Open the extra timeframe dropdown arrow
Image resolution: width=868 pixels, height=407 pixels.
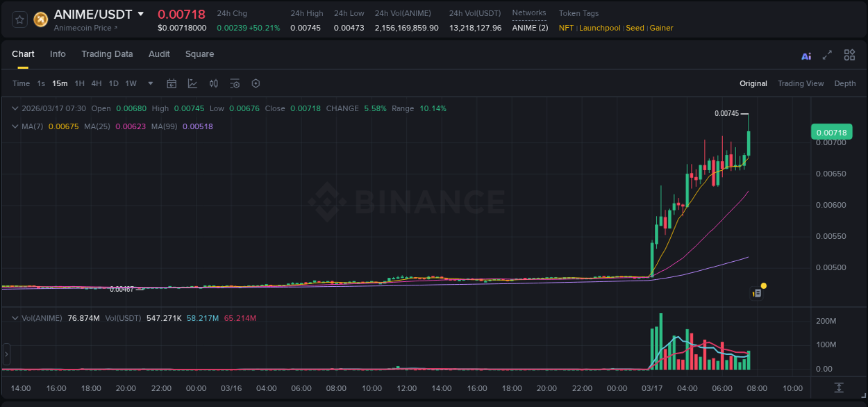tap(149, 83)
